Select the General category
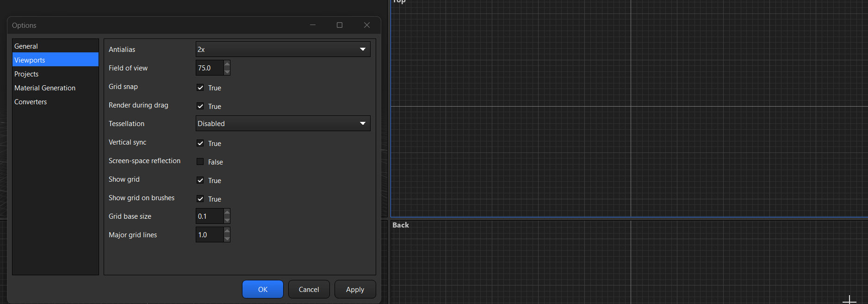The height and width of the screenshot is (304, 868). coord(56,46)
